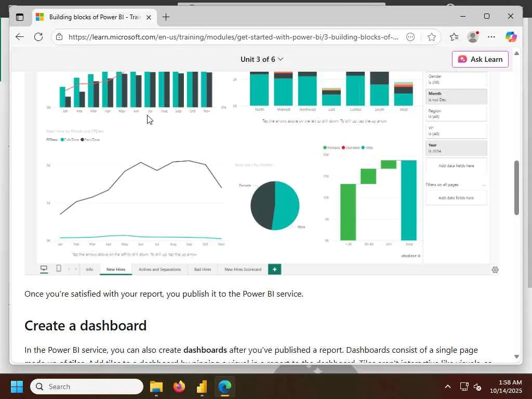
Task: Add a new report page with plus
Action: tap(274, 270)
